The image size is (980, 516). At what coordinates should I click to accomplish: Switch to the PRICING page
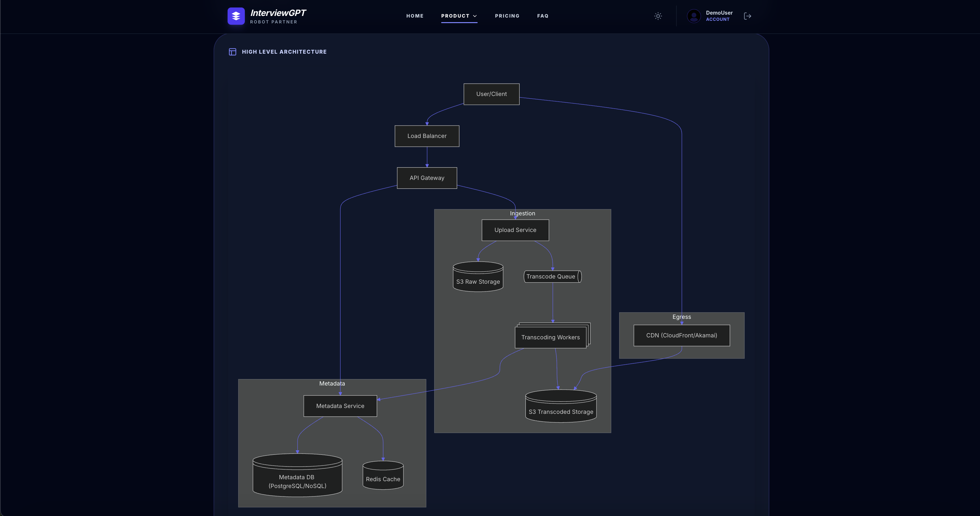[x=507, y=16]
